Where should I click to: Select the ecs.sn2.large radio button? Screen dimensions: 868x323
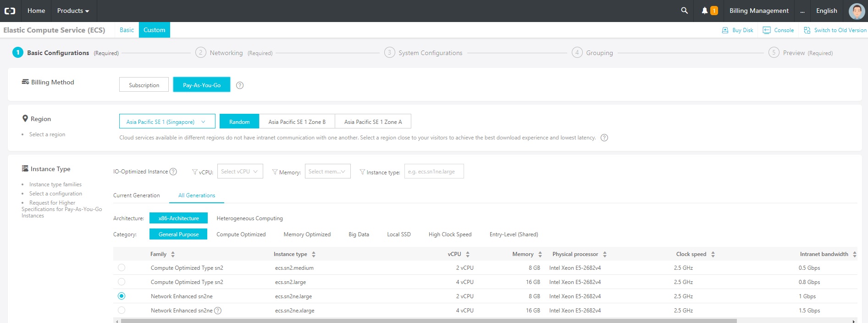[122, 282]
